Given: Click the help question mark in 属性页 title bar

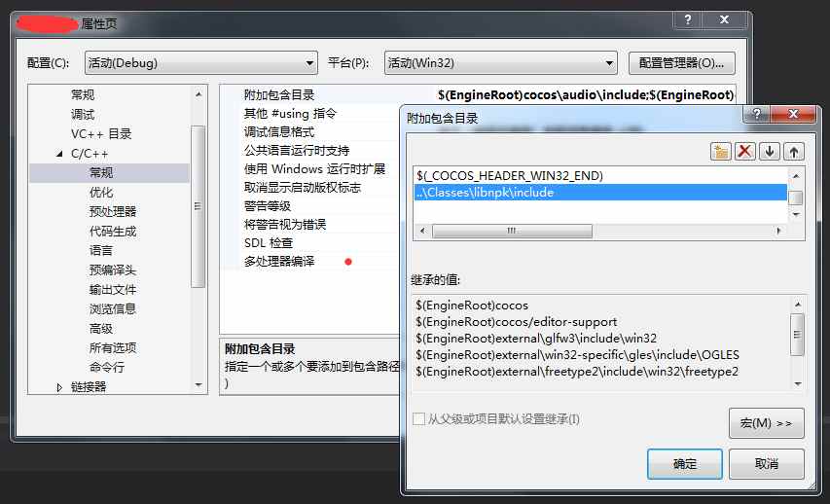Looking at the screenshot, I should 688,20.
